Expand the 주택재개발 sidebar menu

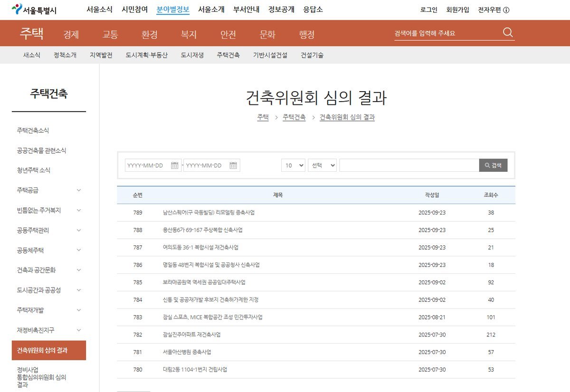tap(79, 310)
